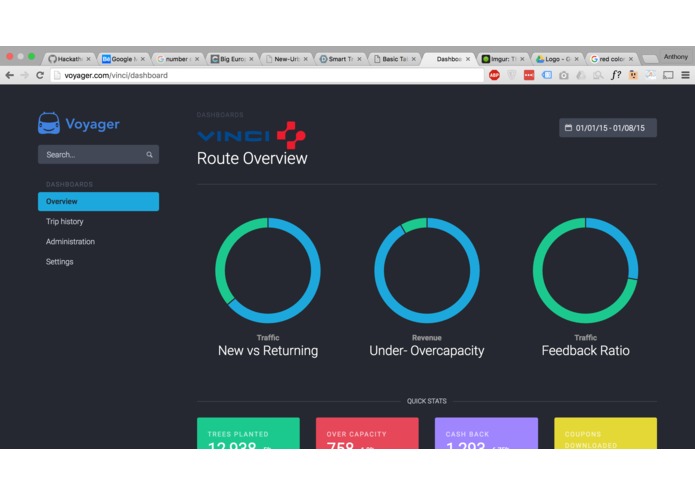The height and width of the screenshot is (494, 695).
Task: Click the Under- Overcapacity label
Action: pos(426,351)
